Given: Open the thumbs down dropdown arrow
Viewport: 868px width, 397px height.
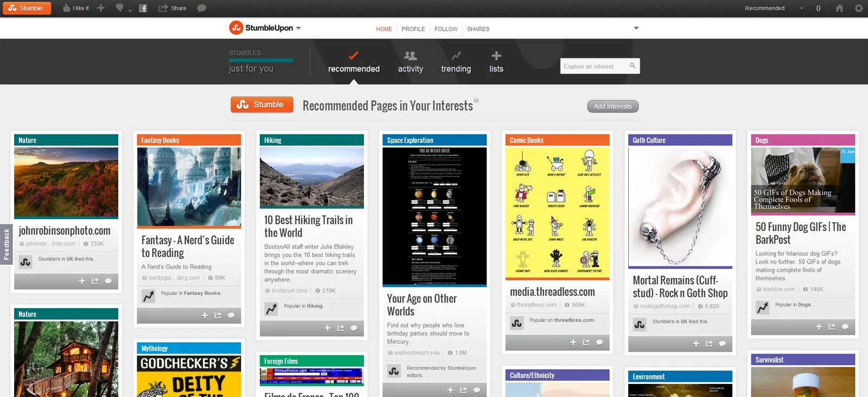Looking at the screenshot, I should pos(130,10).
